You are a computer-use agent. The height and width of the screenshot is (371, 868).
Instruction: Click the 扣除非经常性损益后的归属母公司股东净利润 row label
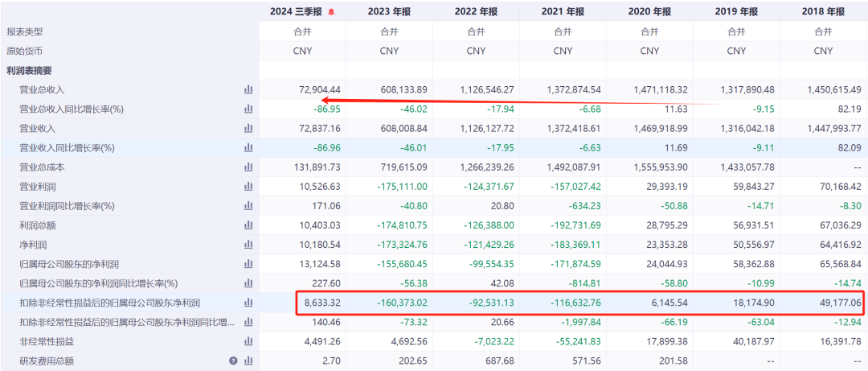(109, 303)
